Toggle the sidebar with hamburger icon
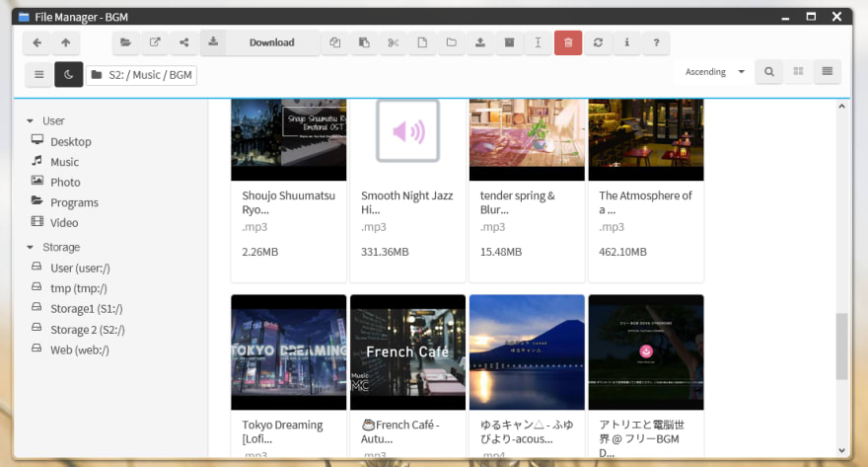 pos(39,74)
